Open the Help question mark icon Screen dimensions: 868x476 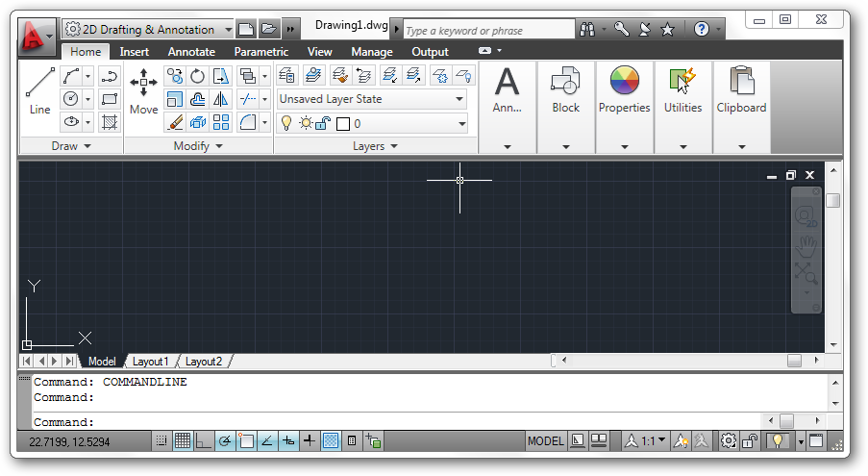pos(702,29)
